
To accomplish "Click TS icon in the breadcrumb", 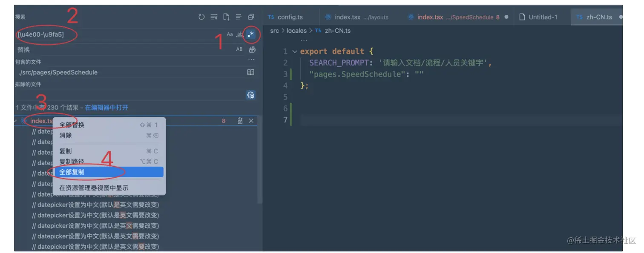I will coord(318,31).
